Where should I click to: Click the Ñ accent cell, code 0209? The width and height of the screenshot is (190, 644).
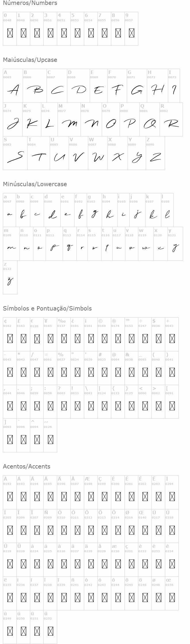click(50, 526)
